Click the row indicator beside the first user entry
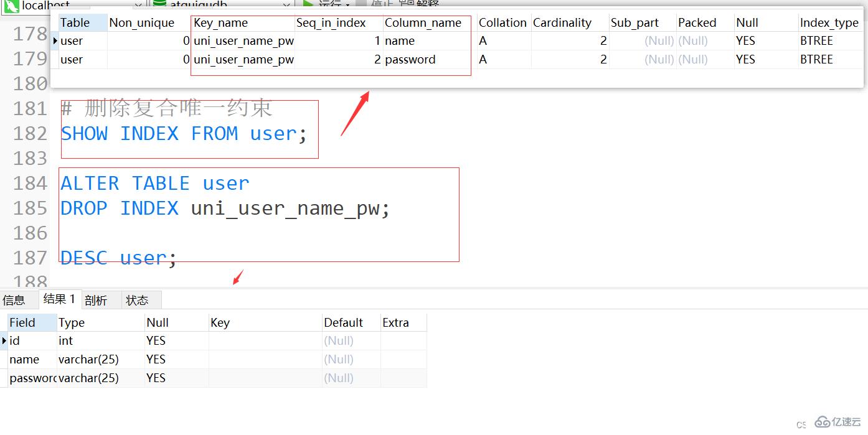 (55, 40)
